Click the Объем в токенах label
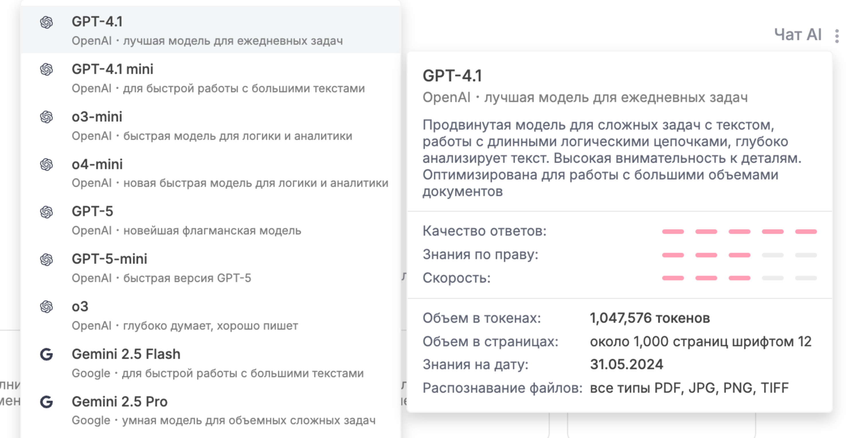This screenshot has width=868, height=438. (x=482, y=318)
